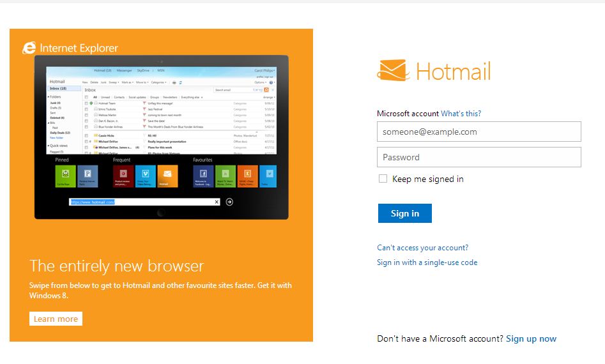The height and width of the screenshot is (364, 605).
Task: Focus the Password field
Action: [x=479, y=157]
